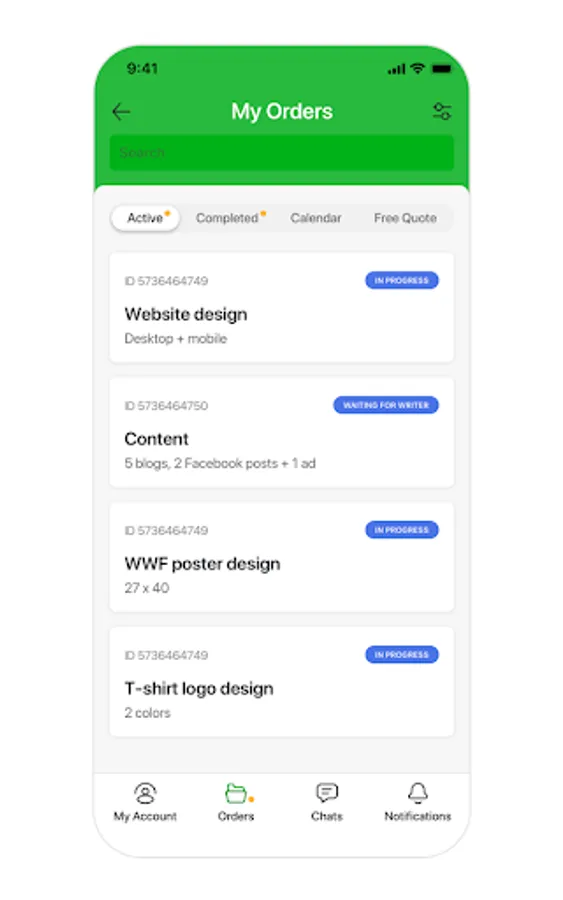Click the Waiting for Writer status badge

click(x=386, y=405)
